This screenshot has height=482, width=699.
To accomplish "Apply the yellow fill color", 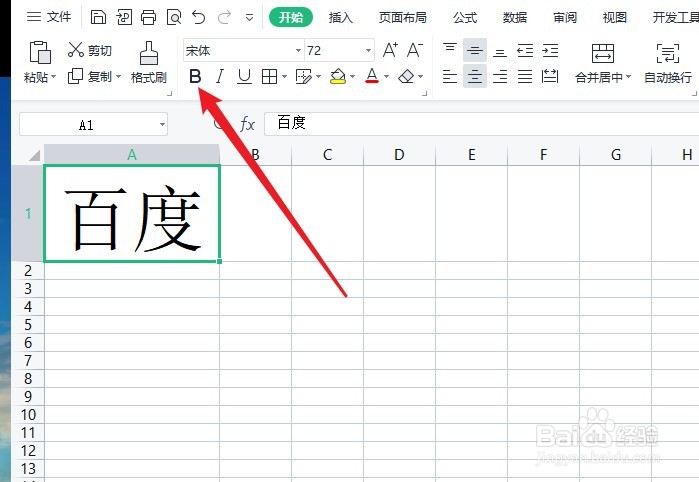I will click(x=338, y=76).
